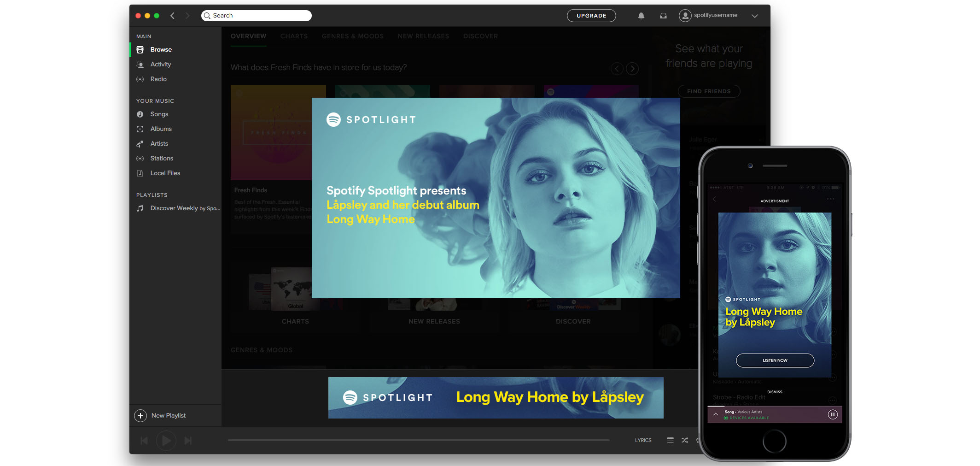This screenshot has width=980, height=466.
Task: Dismiss the advertisement on the phone
Action: coord(775,392)
